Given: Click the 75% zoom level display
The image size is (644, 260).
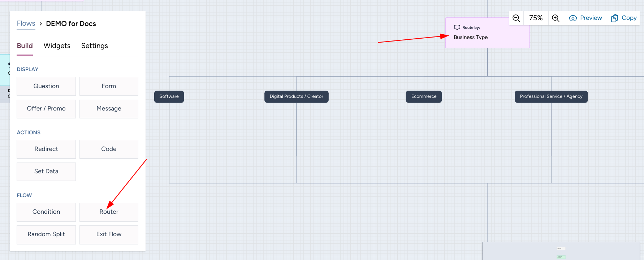Looking at the screenshot, I should pyautogui.click(x=536, y=18).
